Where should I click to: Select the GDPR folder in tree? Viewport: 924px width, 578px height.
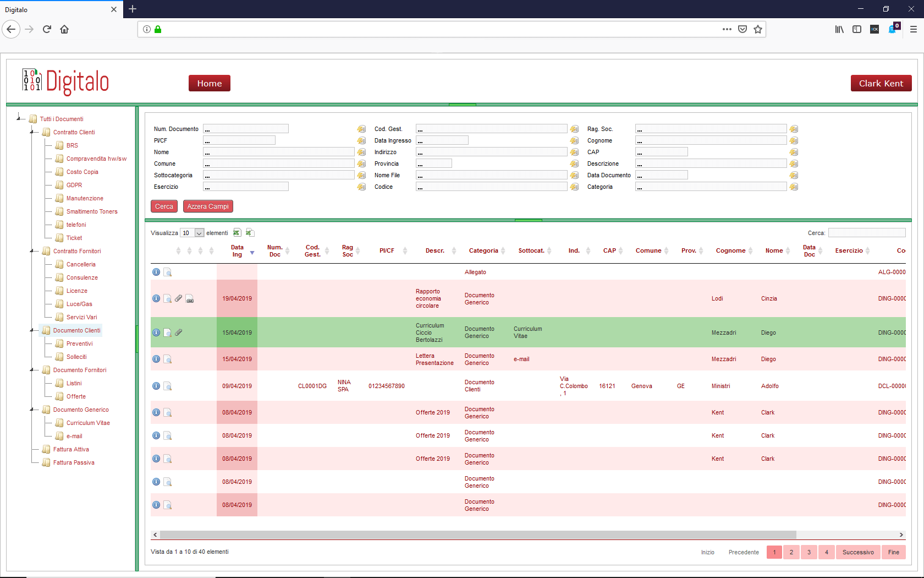coord(74,185)
